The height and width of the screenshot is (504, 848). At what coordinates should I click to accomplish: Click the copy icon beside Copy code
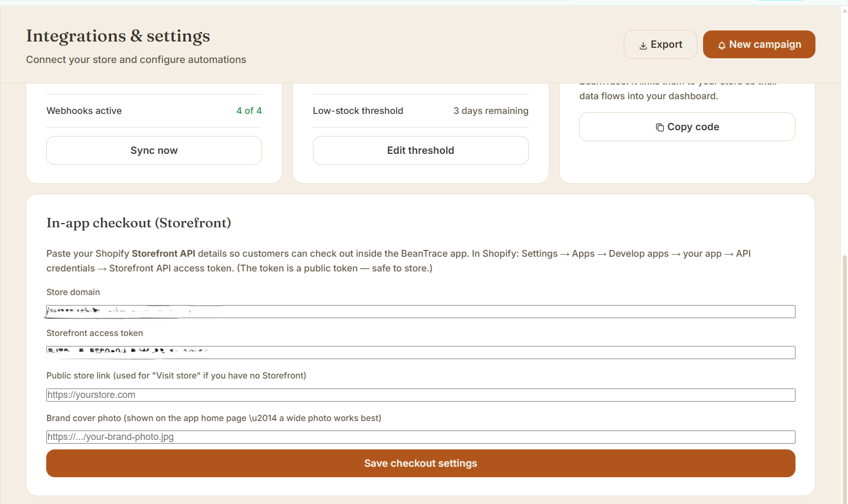click(x=659, y=128)
